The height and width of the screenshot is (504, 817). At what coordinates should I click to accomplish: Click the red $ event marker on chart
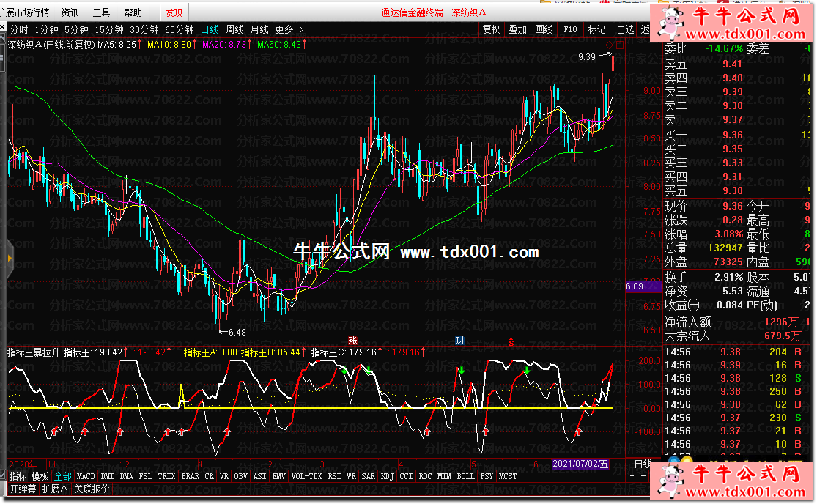point(511,342)
